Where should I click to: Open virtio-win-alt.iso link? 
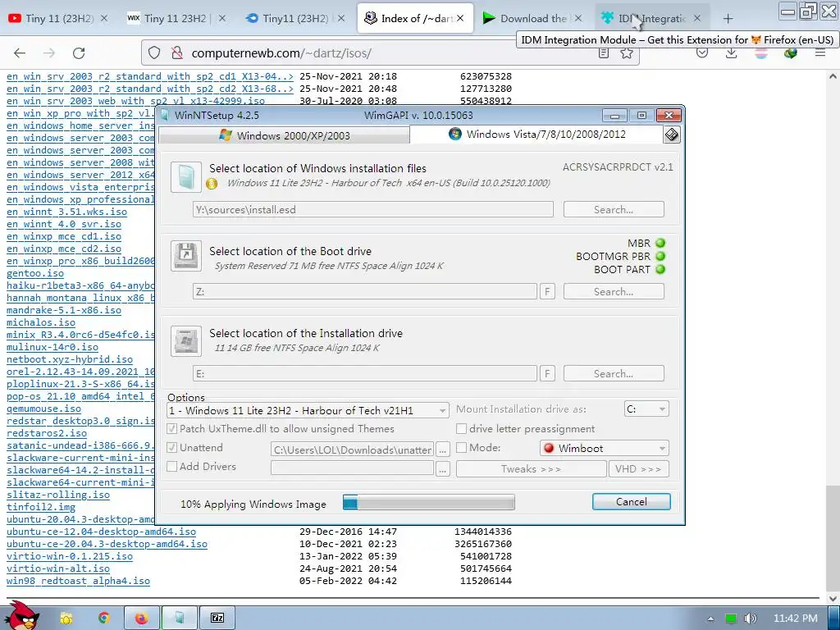(x=58, y=568)
